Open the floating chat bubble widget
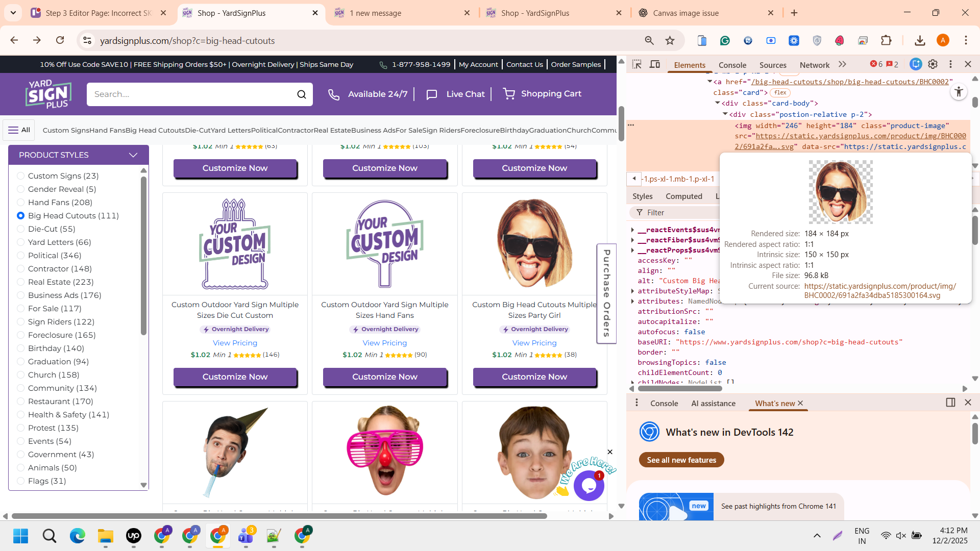980x551 pixels. coord(589,485)
